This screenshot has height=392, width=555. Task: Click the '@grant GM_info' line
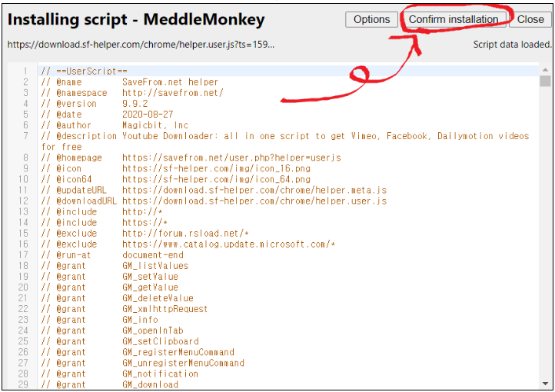click(x=99, y=320)
